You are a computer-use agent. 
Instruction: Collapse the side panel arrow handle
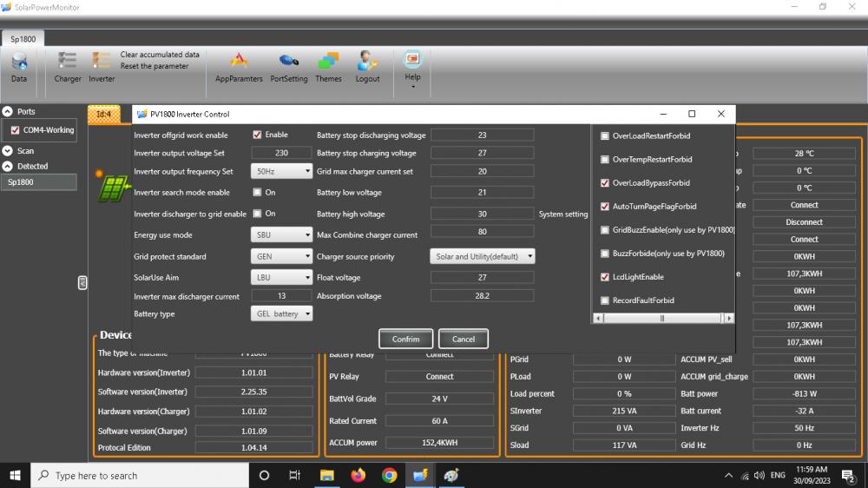[x=82, y=283]
